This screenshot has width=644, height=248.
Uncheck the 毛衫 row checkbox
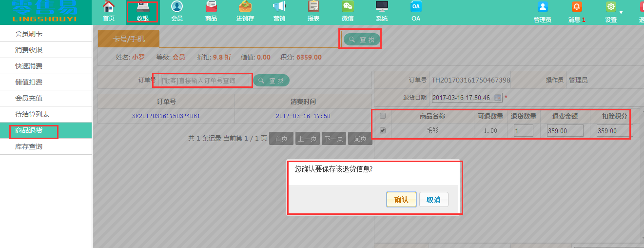coord(383,130)
